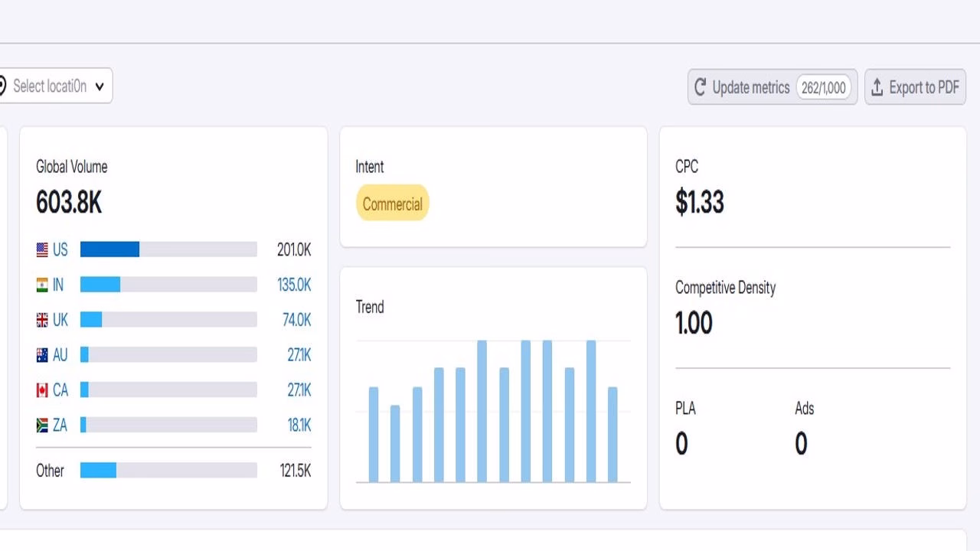This screenshot has width=980, height=551.
Task: Click the 262/1,000 usage counter
Action: pos(824,87)
